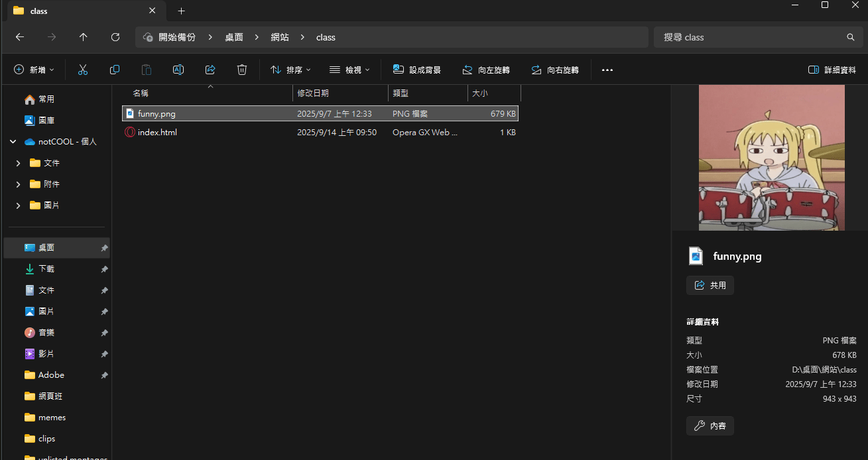The width and height of the screenshot is (868, 460).
Task: Expand breadcrumb chevron after 開始備份
Action: [x=210, y=37]
